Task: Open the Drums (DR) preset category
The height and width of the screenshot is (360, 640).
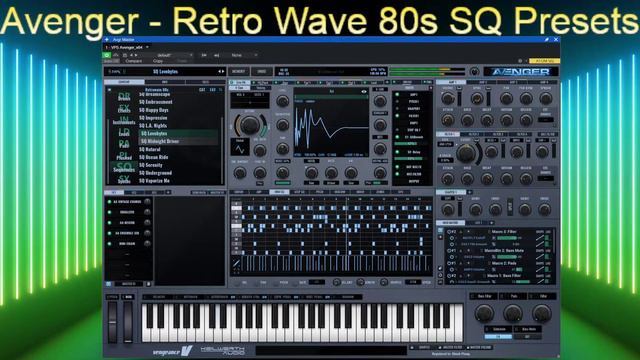Action: click(124, 96)
